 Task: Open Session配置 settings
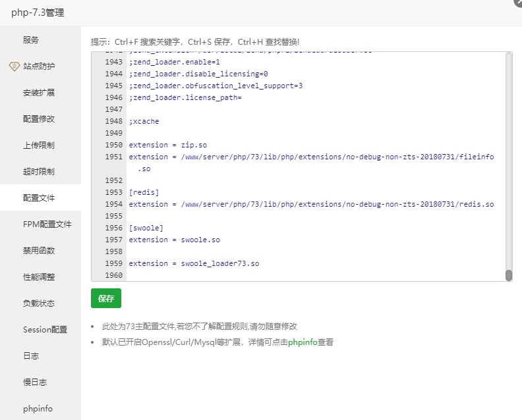click(x=45, y=330)
